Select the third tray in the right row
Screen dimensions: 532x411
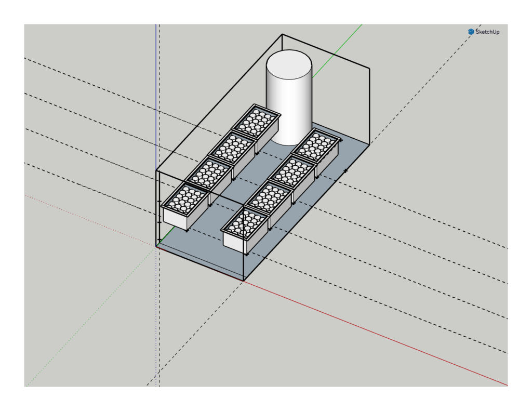pyautogui.click(x=292, y=172)
